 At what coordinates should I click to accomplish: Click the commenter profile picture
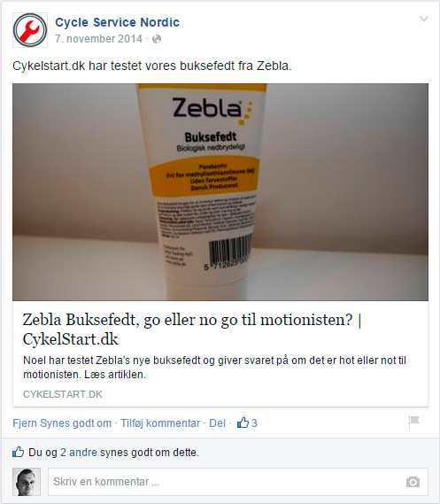[x=27, y=482]
